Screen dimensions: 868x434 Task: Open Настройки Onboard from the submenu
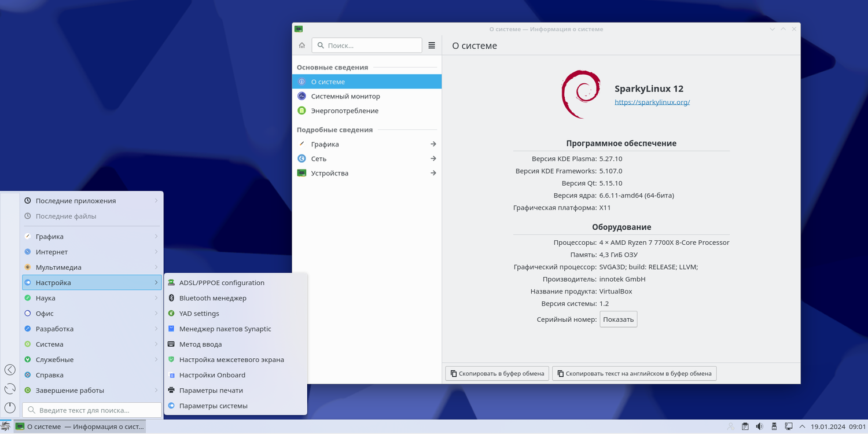[236, 375]
